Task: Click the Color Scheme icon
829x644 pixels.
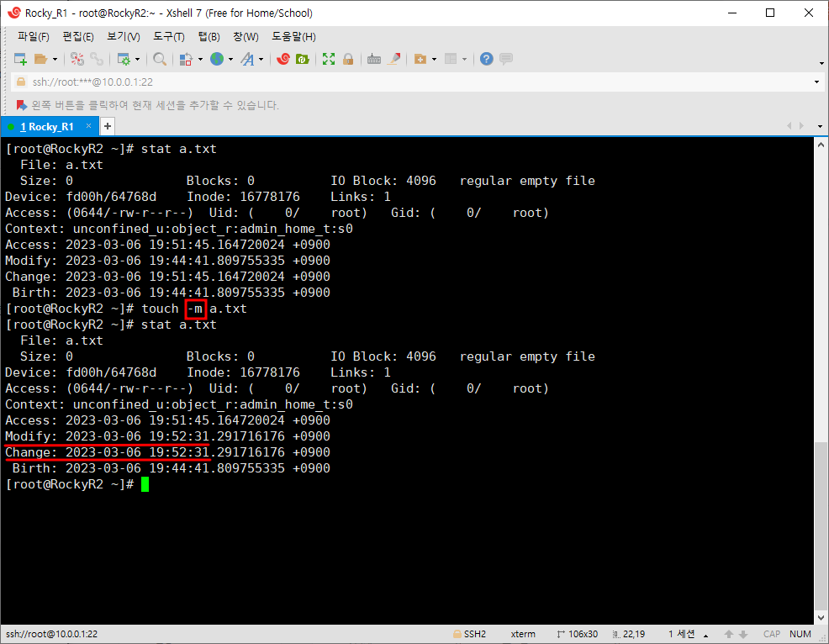Action: 186,59
